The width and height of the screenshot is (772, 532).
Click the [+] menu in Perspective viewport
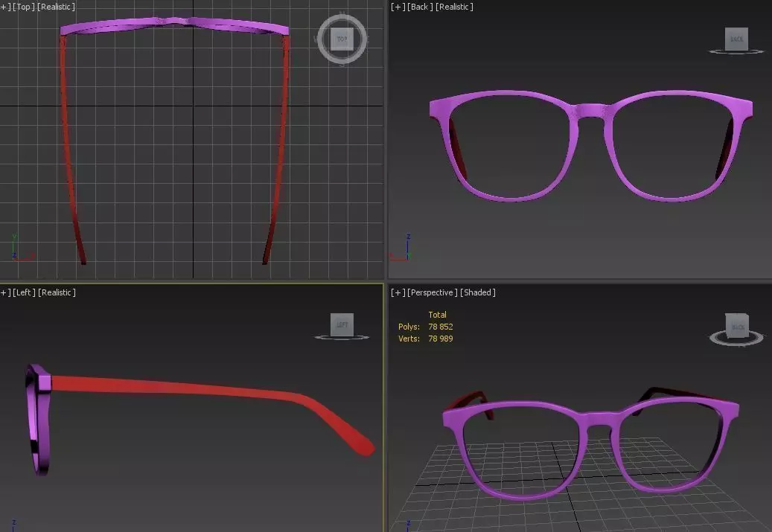point(398,292)
